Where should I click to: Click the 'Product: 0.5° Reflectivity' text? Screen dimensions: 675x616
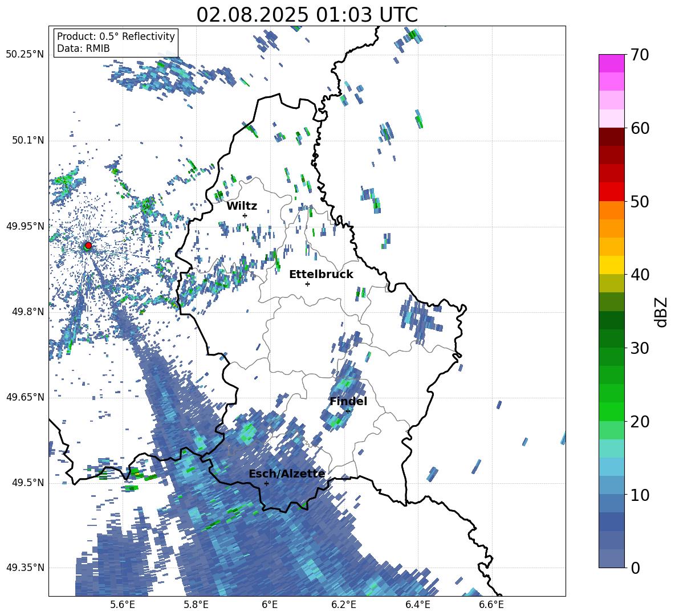(x=116, y=36)
